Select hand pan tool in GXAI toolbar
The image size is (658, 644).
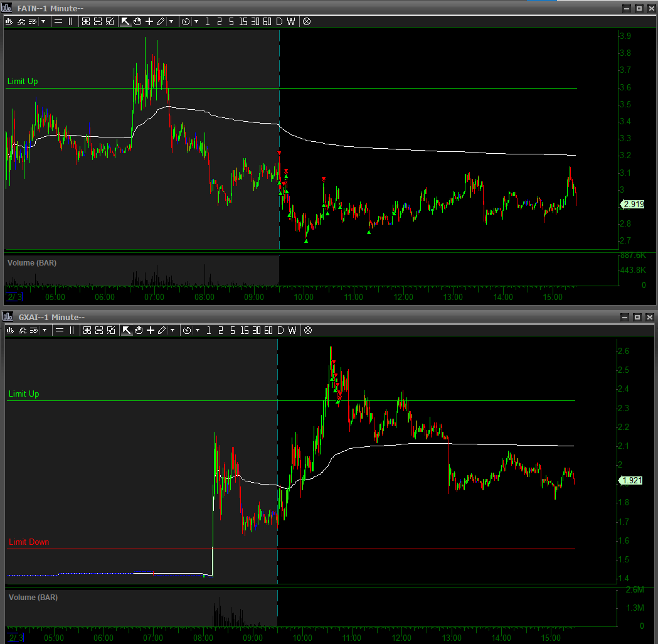pyautogui.click(x=139, y=330)
